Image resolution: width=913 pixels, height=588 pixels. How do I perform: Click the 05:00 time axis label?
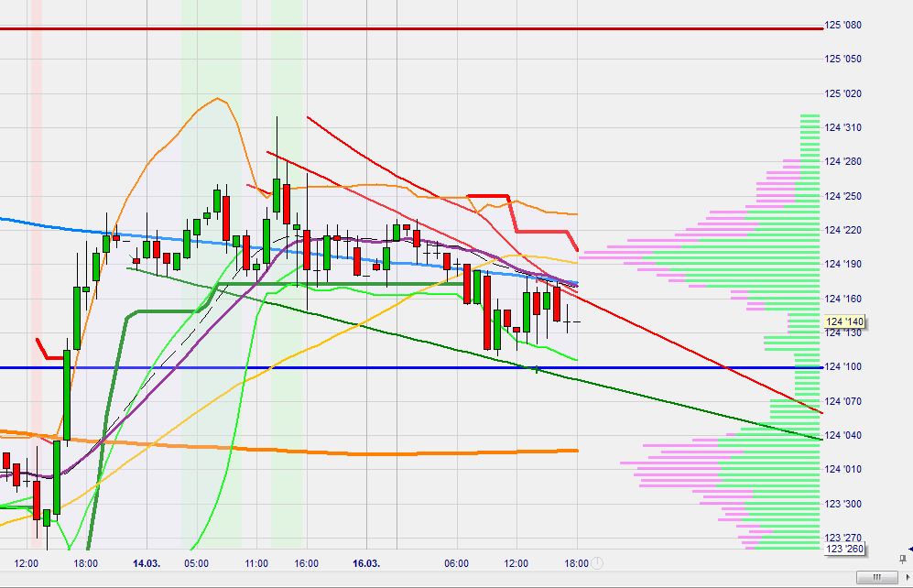coord(196,563)
